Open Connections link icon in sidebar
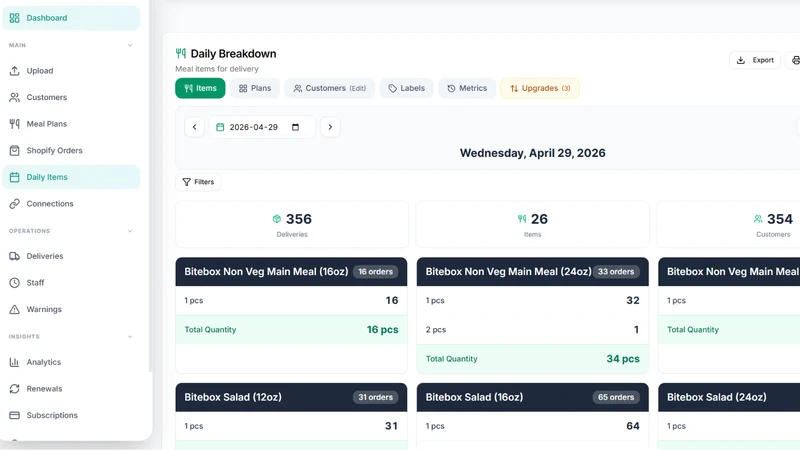Screen dimensions: 800x450 (14, 204)
